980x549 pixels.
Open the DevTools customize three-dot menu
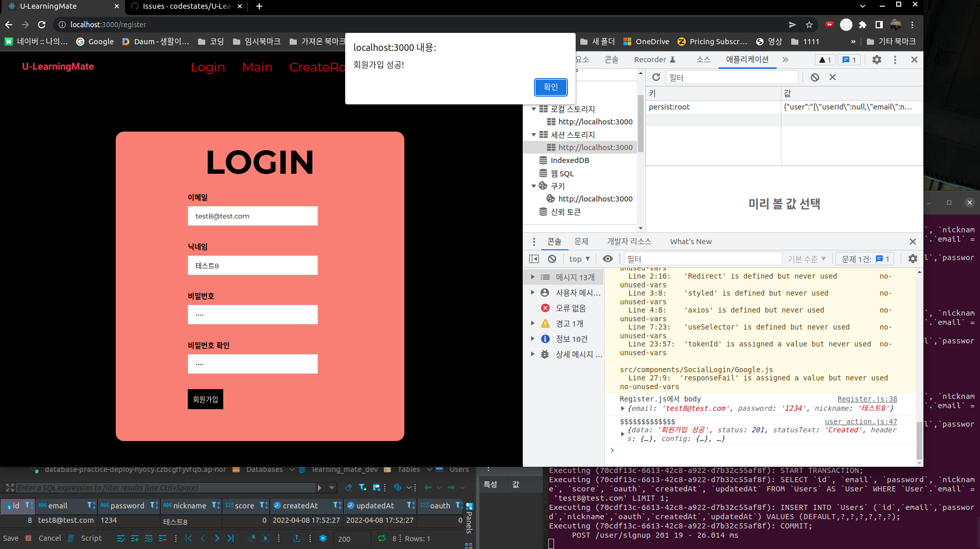point(895,60)
